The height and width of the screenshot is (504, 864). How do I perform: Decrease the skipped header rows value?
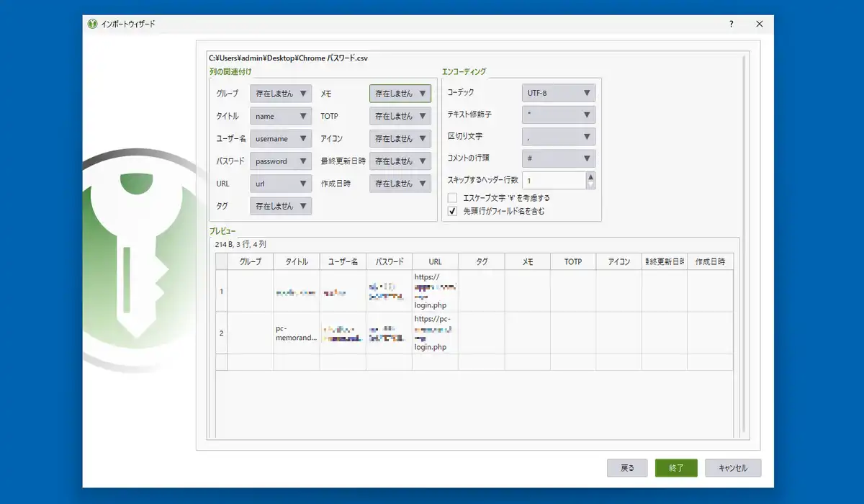pos(591,184)
